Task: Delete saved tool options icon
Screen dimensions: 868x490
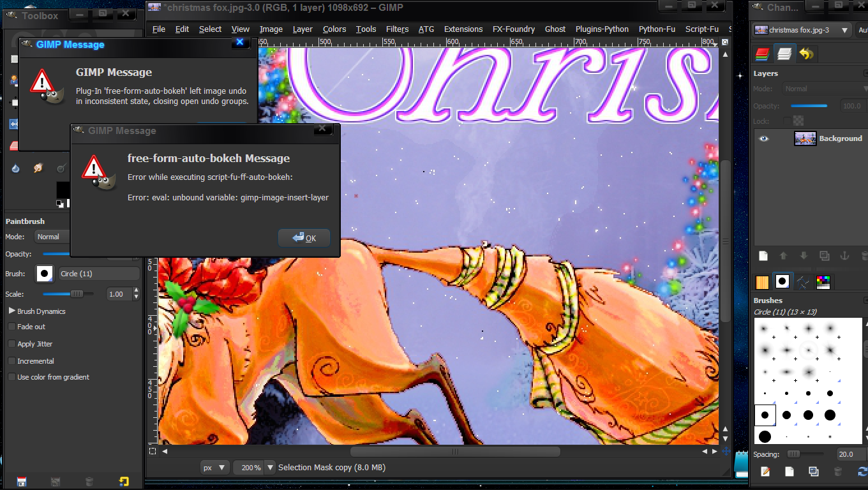Action: pos(89,482)
